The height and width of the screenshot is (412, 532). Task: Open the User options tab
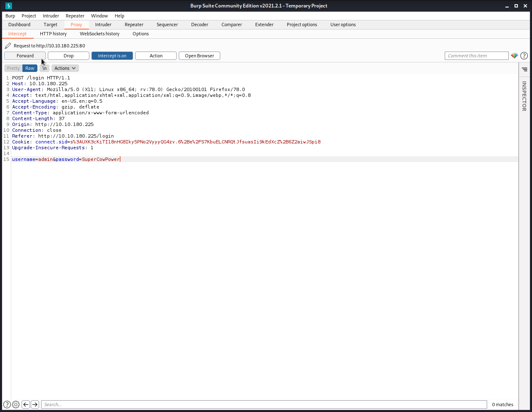343,25
